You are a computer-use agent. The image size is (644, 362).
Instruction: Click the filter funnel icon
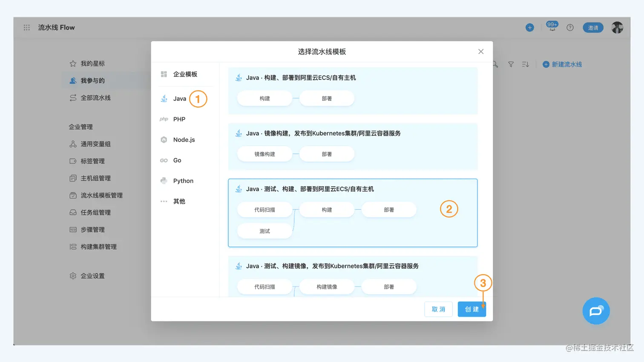[x=511, y=64]
